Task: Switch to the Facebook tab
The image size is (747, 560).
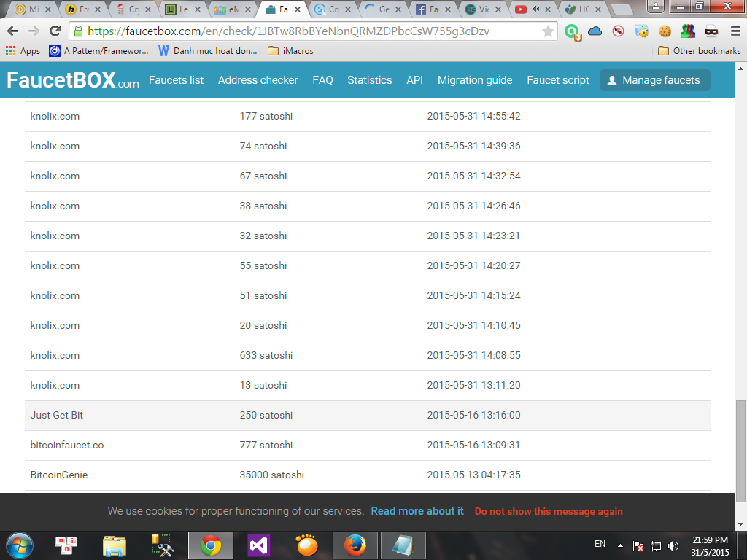Action: pos(433,9)
